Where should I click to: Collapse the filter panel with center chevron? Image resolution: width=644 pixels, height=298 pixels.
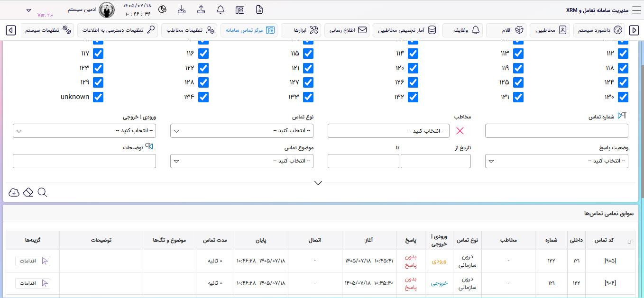click(x=318, y=183)
